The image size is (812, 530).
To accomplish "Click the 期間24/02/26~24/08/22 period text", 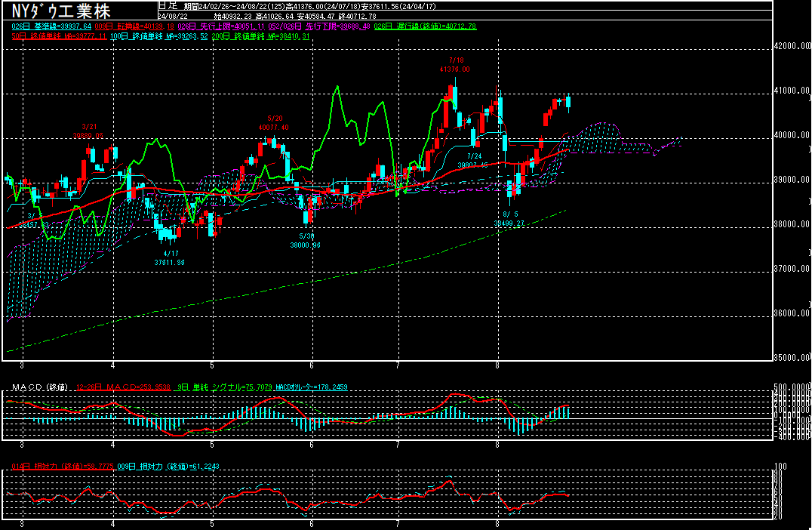I will [235, 7].
